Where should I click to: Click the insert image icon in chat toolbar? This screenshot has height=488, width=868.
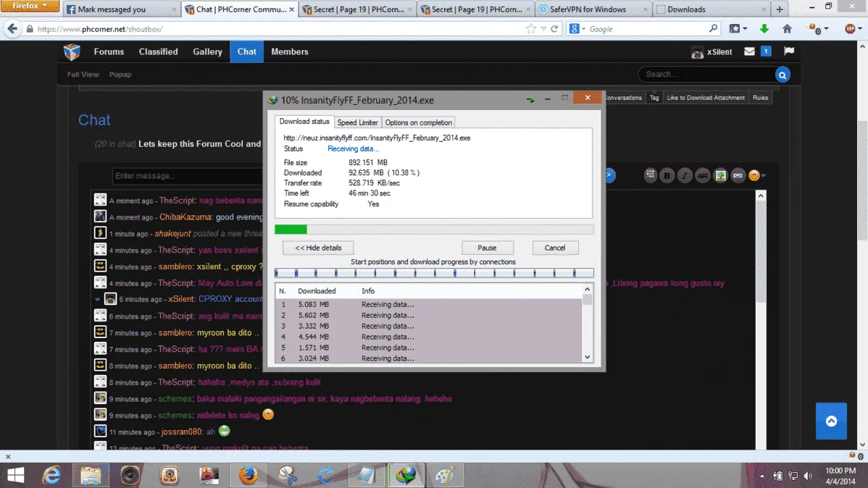[x=720, y=175]
